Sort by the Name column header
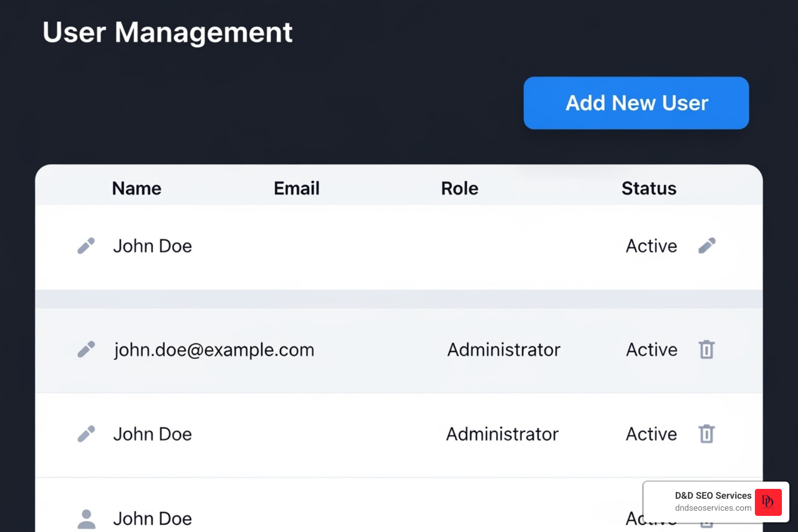 coord(137,188)
